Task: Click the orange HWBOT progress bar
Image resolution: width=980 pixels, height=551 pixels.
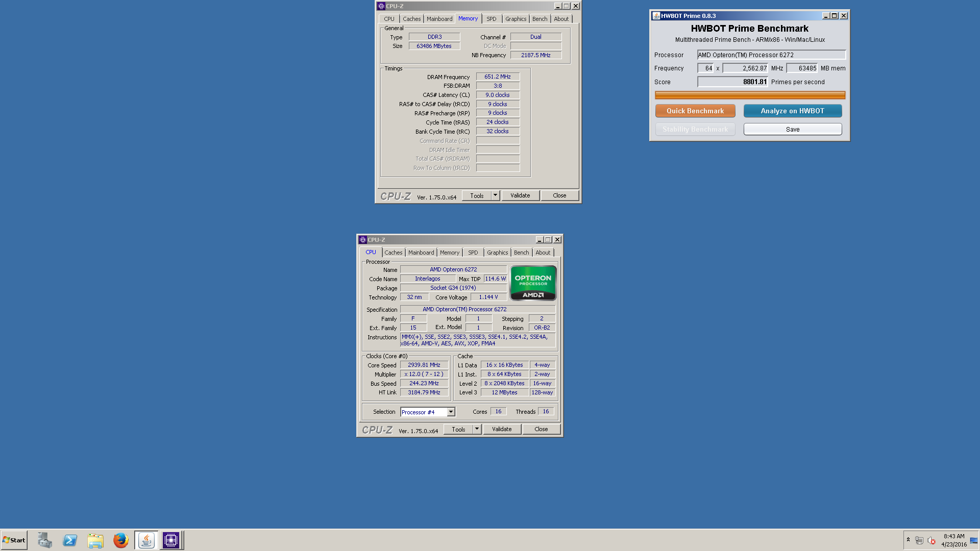Action: [x=750, y=95]
